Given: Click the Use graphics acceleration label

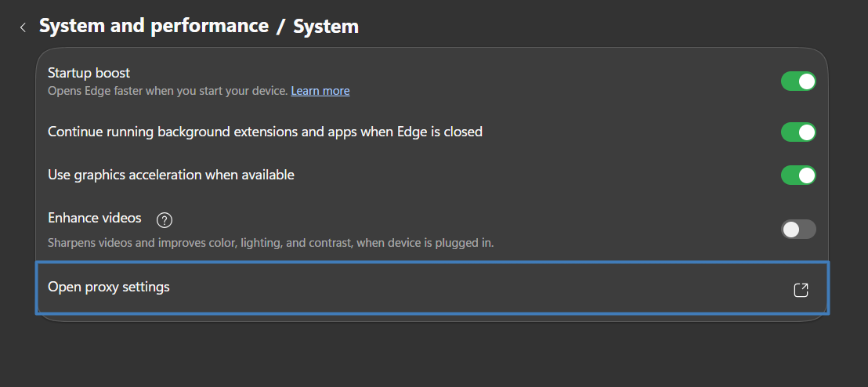Looking at the screenshot, I should [171, 175].
